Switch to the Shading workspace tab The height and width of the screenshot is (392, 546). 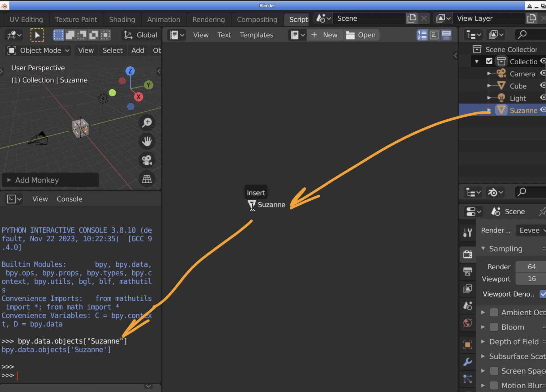[x=122, y=19]
